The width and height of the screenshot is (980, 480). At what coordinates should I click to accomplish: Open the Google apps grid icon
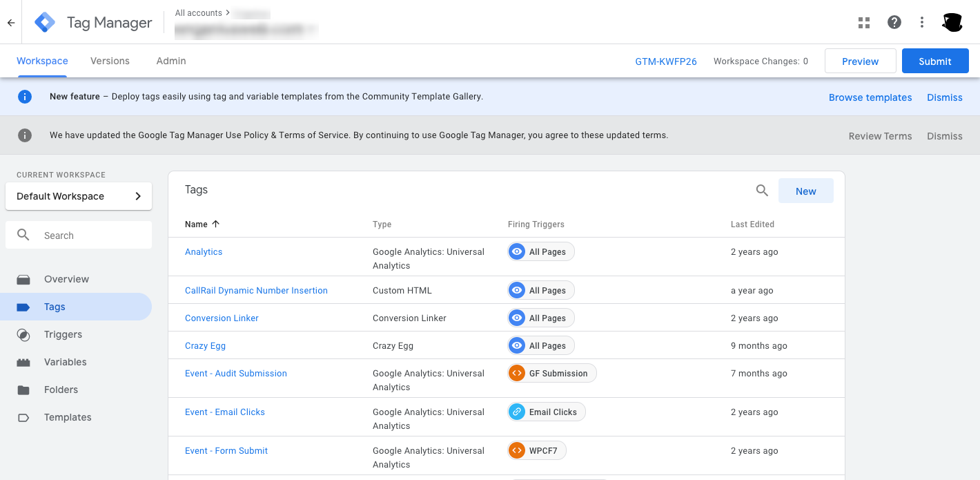tap(864, 22)
